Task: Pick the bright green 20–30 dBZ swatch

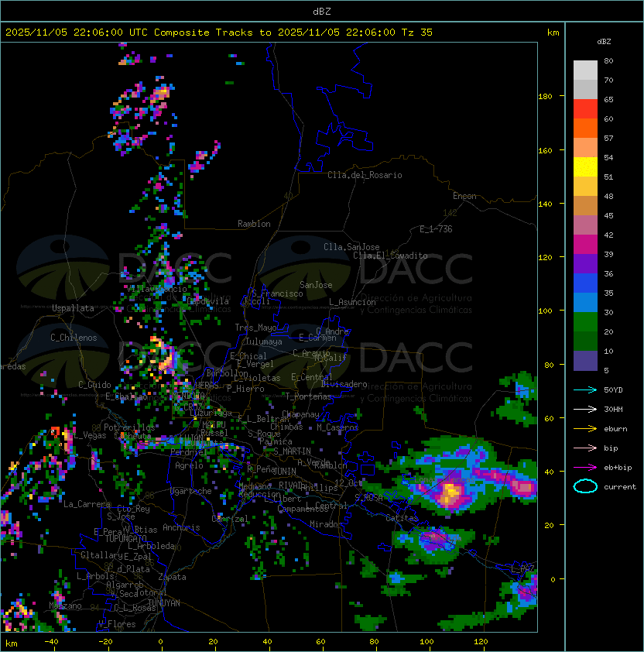Action: click(585, 322)
